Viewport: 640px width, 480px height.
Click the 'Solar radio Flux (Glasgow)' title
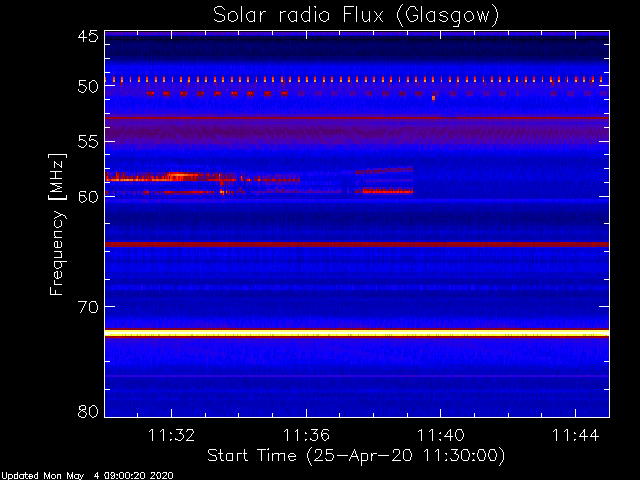click(356, 16)
